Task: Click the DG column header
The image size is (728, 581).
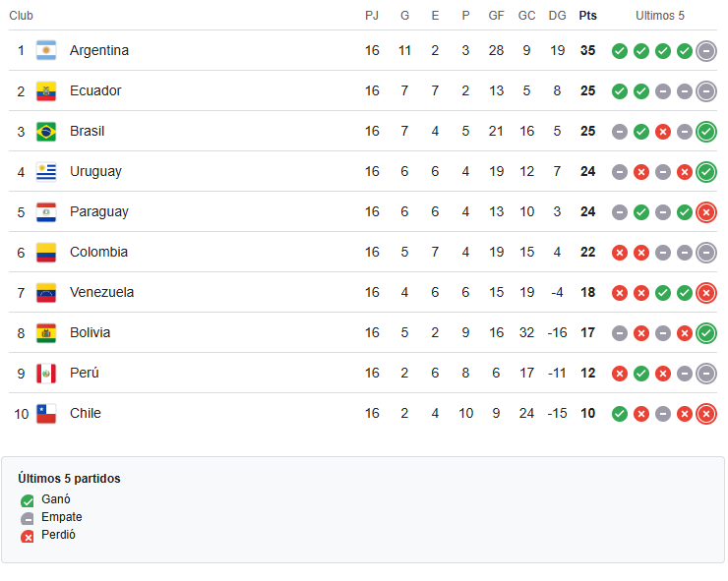Action: [557, 16]
